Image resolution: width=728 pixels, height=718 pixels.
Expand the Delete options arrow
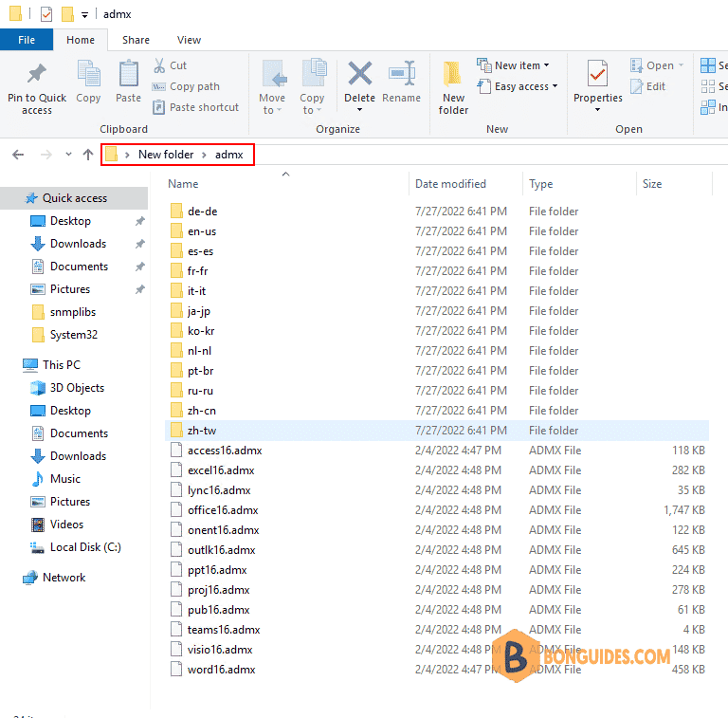coord(359,110)
